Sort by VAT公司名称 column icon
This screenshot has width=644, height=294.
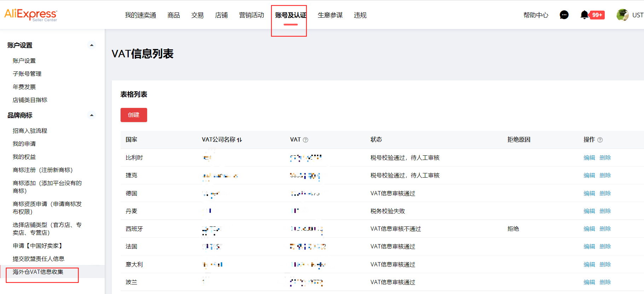239,140
